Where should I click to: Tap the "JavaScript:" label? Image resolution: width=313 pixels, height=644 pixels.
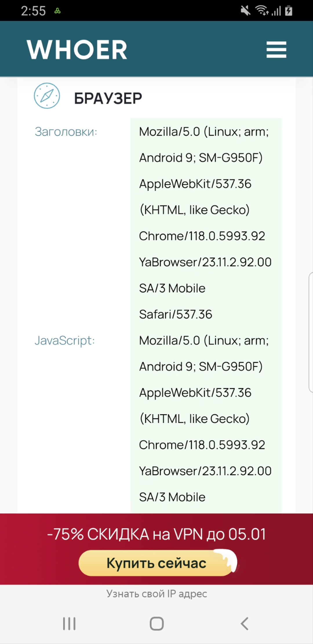click(65, 341)
